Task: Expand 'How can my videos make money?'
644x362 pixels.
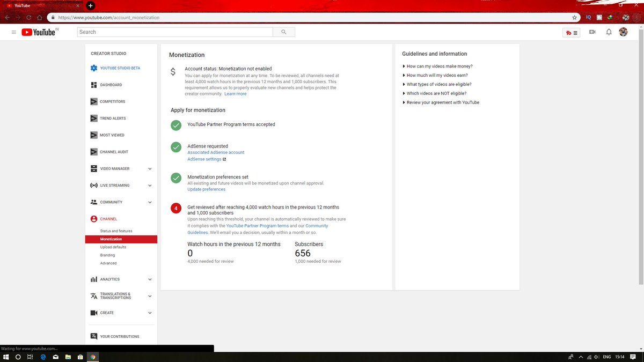Action: pyautogui.click(x=437, y=67)
